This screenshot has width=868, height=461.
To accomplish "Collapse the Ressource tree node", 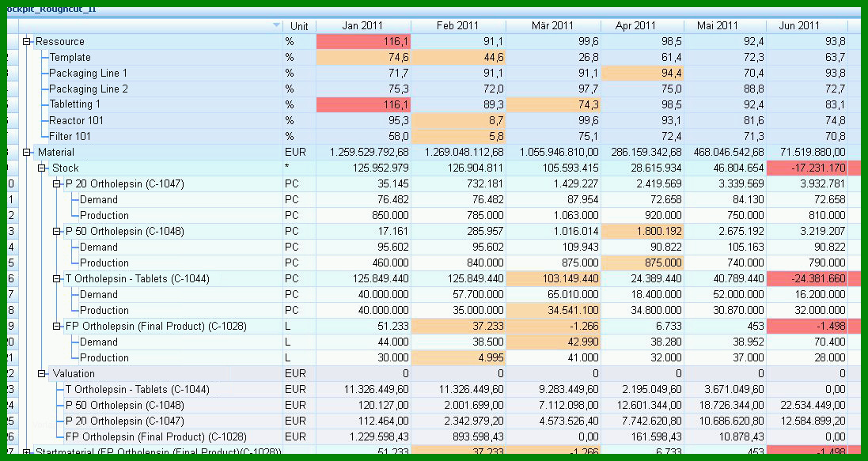I will click(x=26, y=41).
